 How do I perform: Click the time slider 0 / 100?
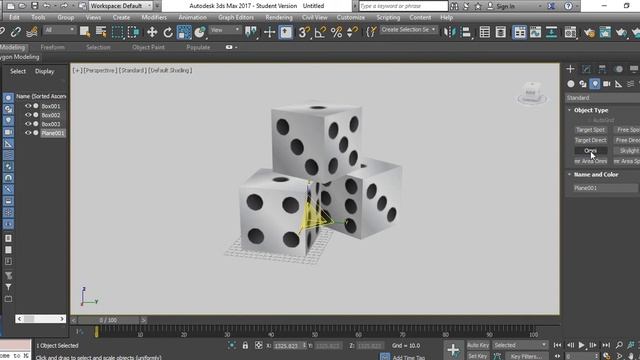[x=108, y=320]
